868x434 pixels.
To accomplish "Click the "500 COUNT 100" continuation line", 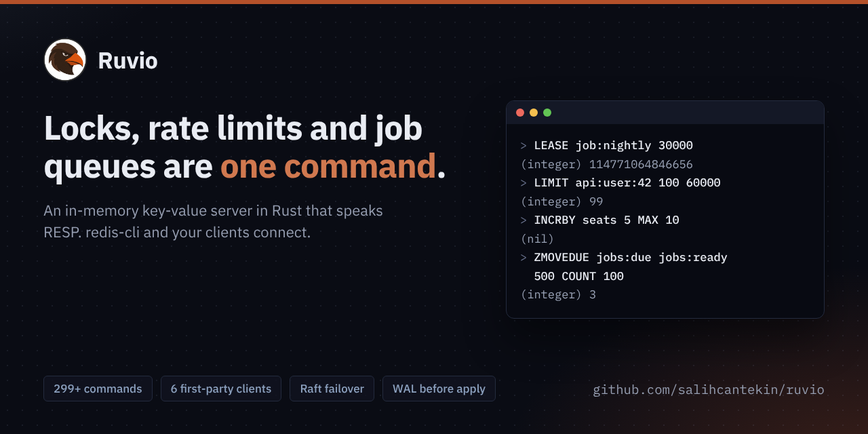I will pyautogui.click(x=578, y=276).
